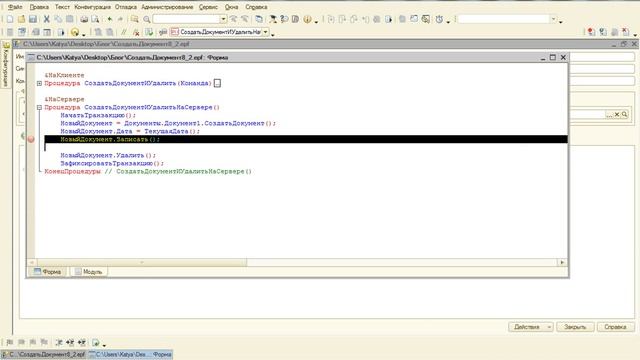This screenshot has height=360, width=640.
Task: Click the Конфигурация side panel tab
Action: pyautogui.click(x=6, y=64)
